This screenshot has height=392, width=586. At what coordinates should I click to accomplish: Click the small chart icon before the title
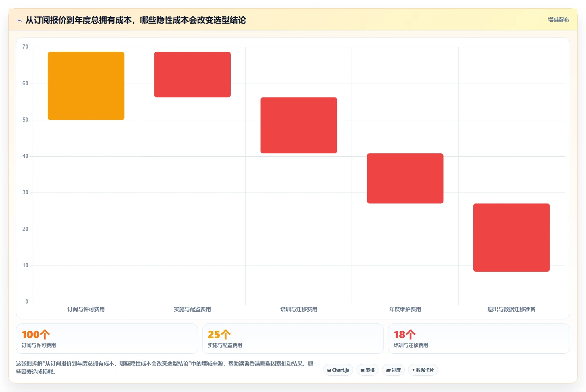point(19,20)
